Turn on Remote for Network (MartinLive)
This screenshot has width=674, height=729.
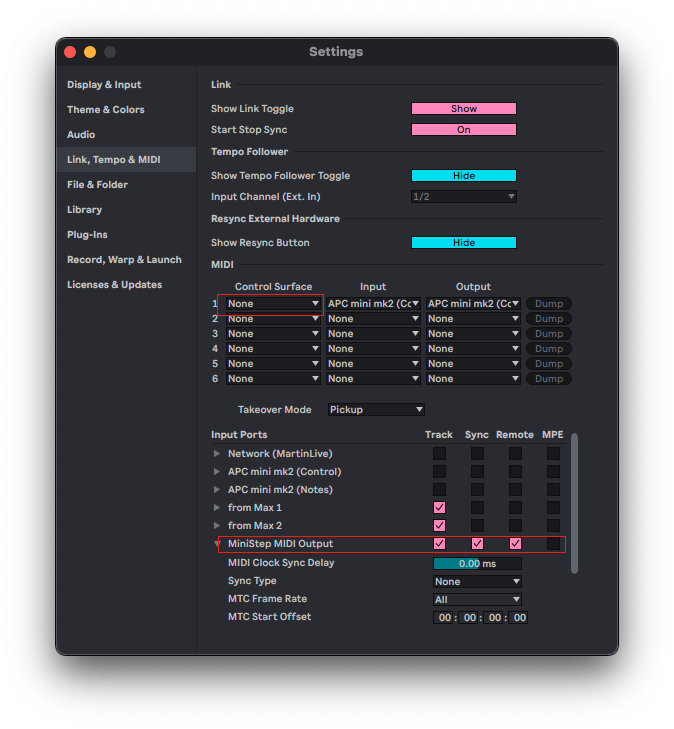(515, 454)
